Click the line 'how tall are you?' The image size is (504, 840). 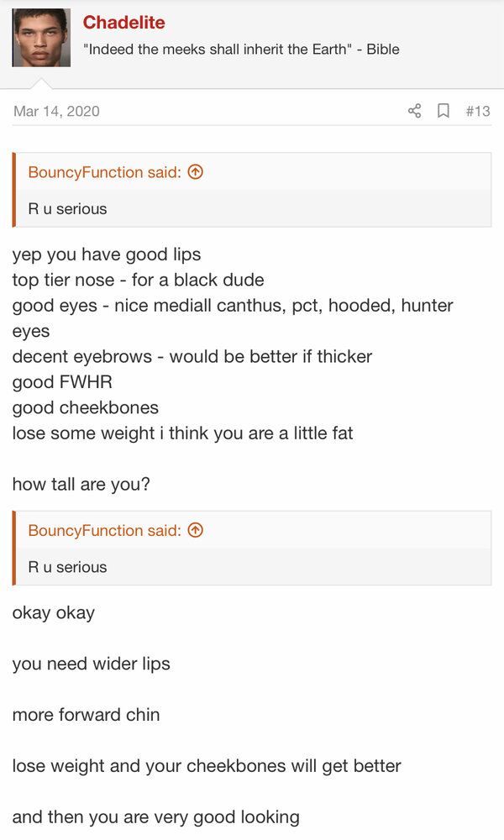(x=81, y=485)
